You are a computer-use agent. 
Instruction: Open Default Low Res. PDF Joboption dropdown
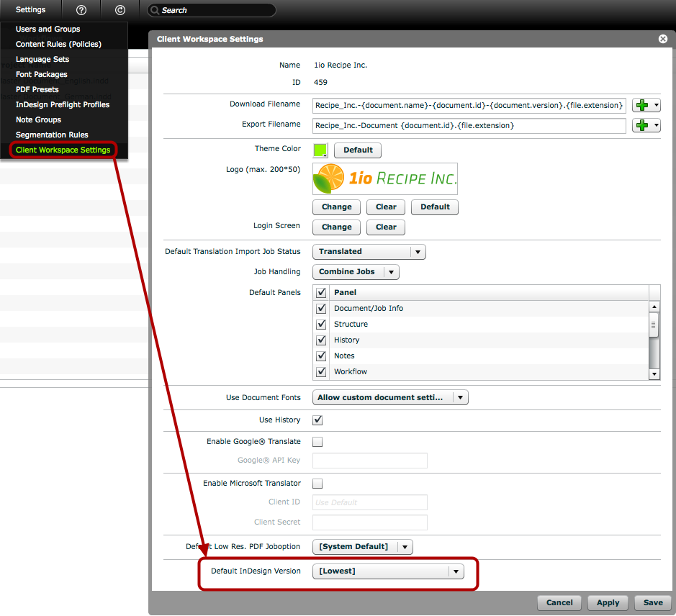point(363,547)
